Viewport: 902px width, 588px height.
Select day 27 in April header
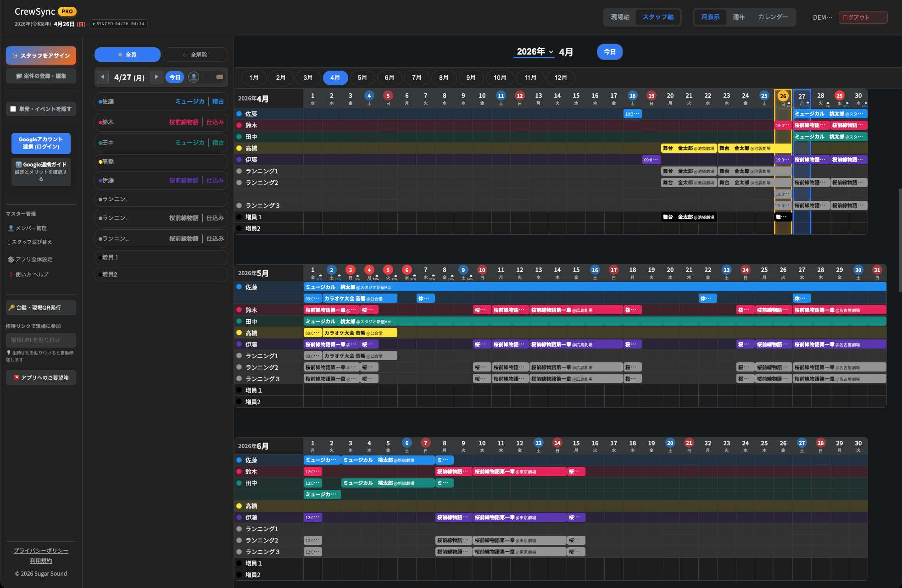pos(802,99)
